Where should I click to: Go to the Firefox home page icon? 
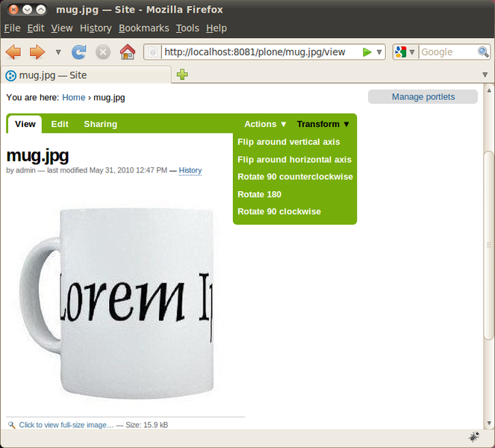128,52
